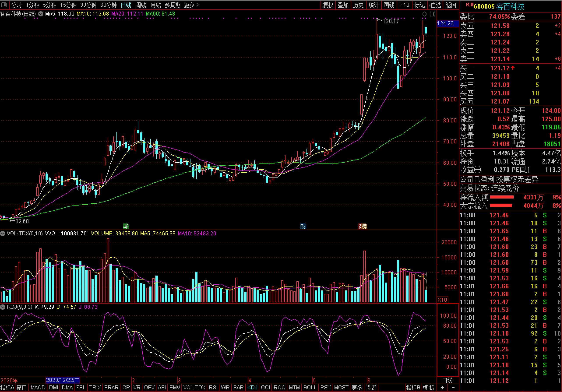Expand 更多 periods in top bar

pyautogui.click(x=191, y=5)
